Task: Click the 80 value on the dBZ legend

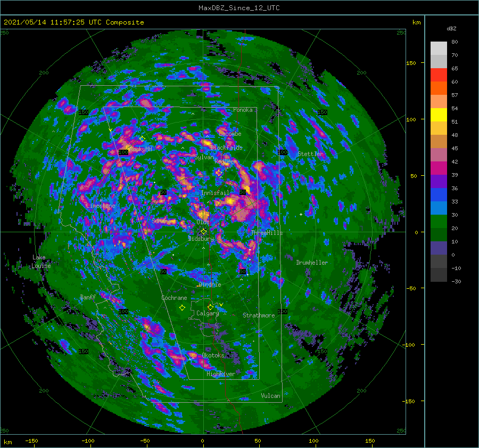Action: [455, 42]
